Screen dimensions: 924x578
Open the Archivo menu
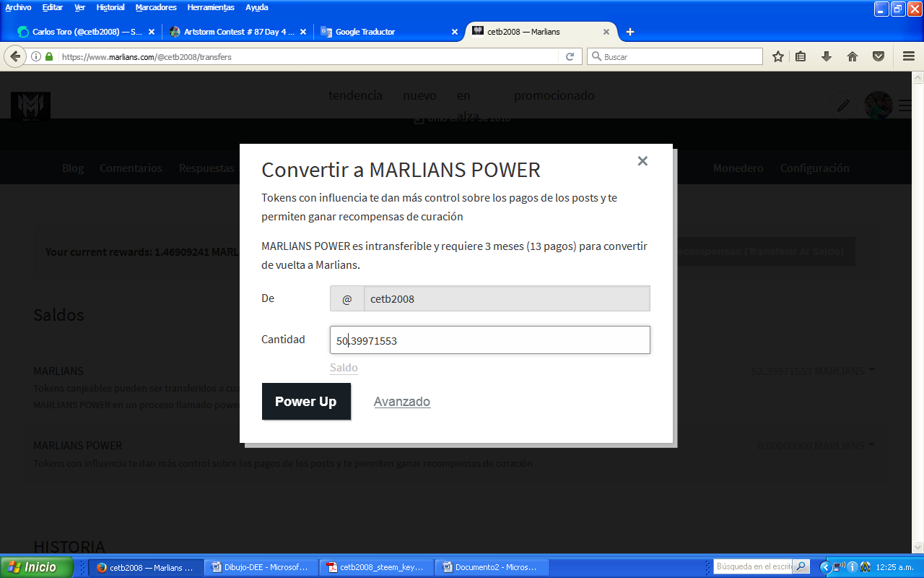pyautogui.click(x=18, y=7)
